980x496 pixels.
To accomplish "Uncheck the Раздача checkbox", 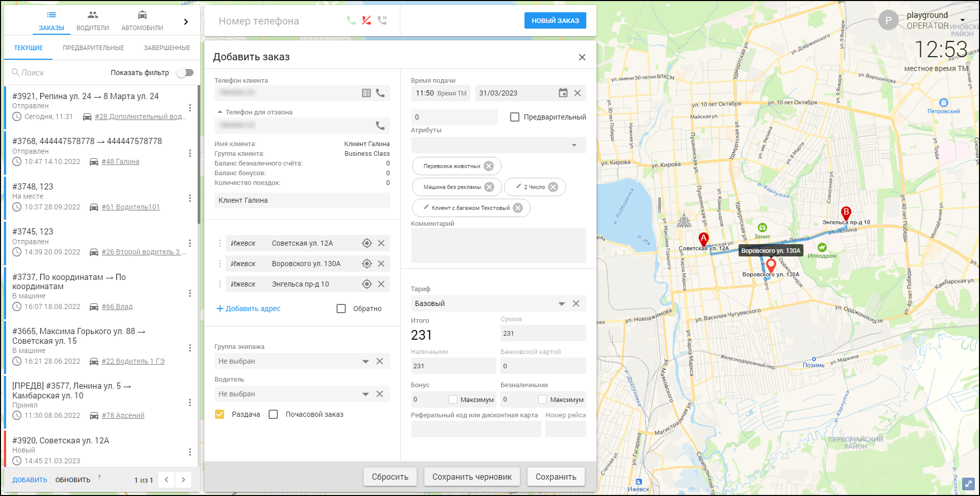I will pos(220,414).
